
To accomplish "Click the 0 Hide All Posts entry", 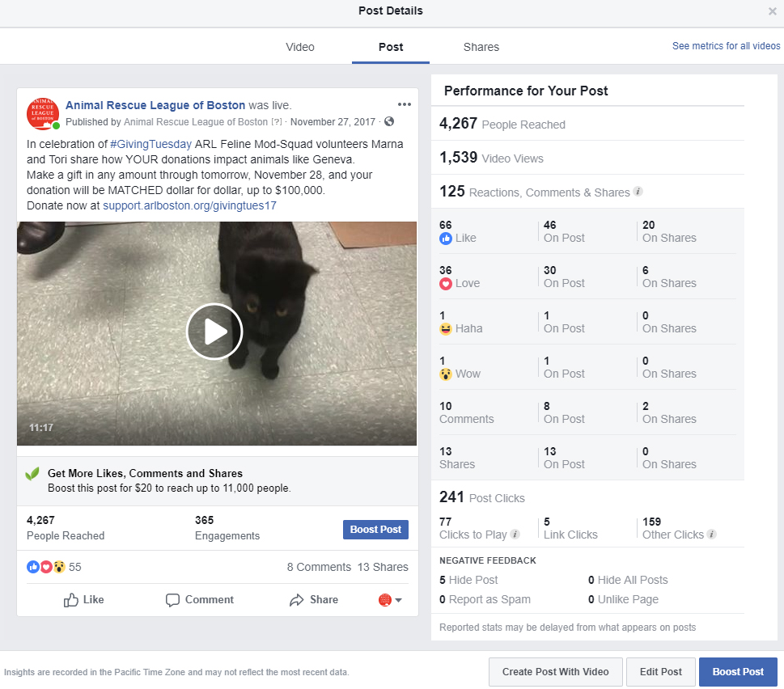I will (x=628, y=580).
